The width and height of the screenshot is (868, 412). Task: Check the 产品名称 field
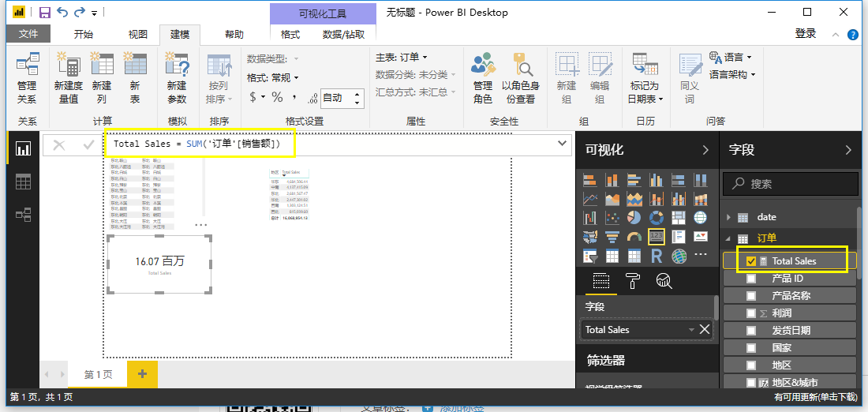click(751, 296)
